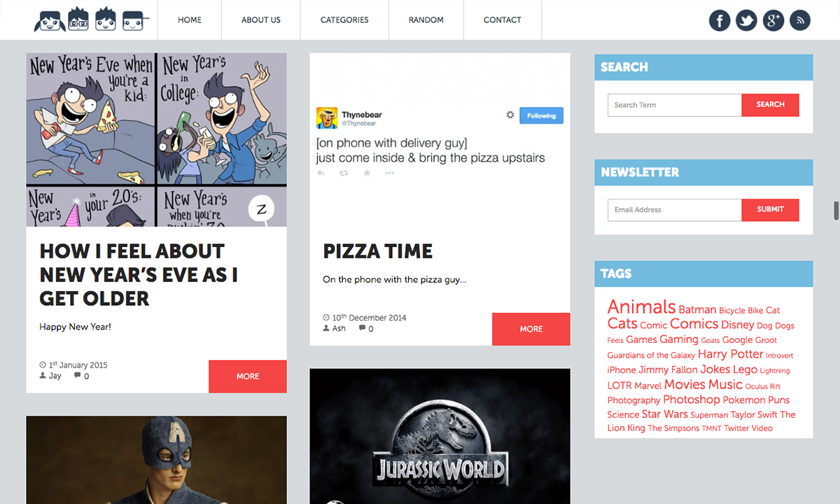Viewport: 840px width, 504px height.
Task: Select the Photography tag
Action: coord(633,400)
